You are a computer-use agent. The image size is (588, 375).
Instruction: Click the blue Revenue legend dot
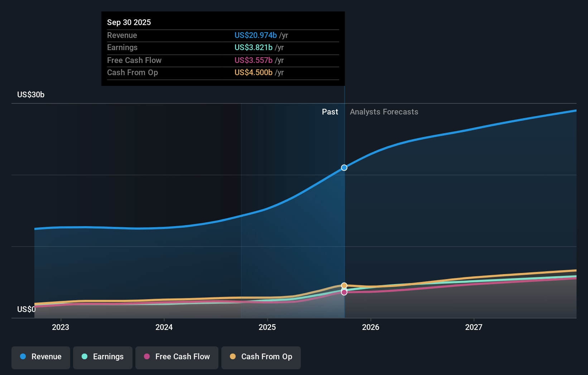pyautogui.click(x=23, y=357)
